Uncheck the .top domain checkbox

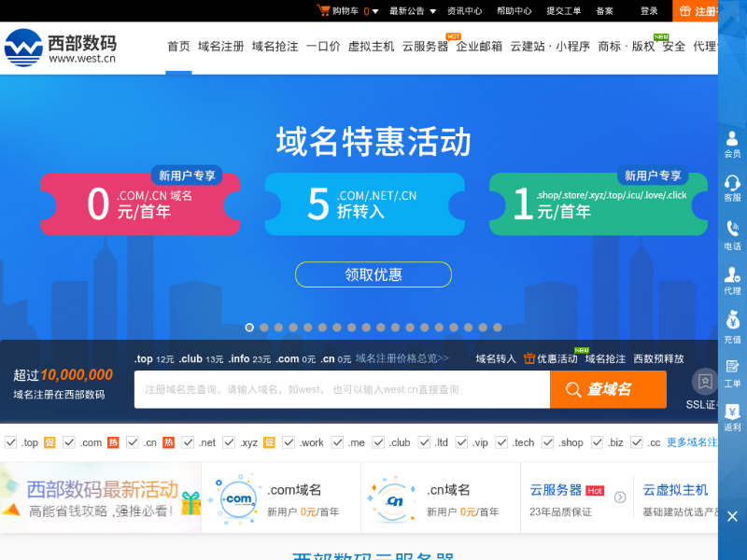click(x=11, y=442)
